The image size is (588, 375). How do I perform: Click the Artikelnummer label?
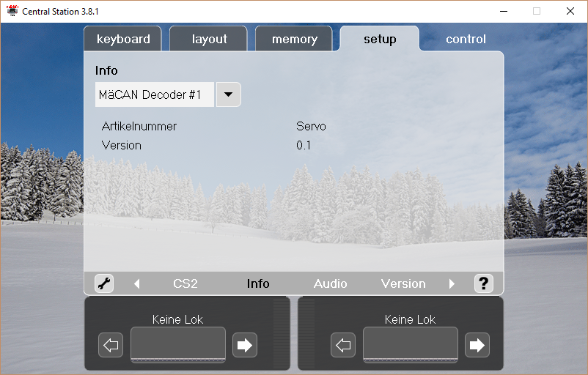pos(139,126)
